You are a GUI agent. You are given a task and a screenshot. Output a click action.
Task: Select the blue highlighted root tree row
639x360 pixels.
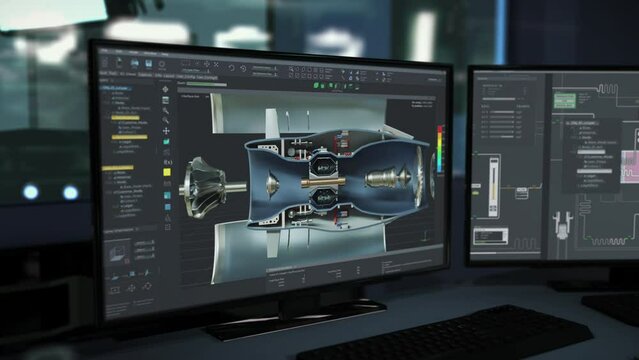[117, 88]
